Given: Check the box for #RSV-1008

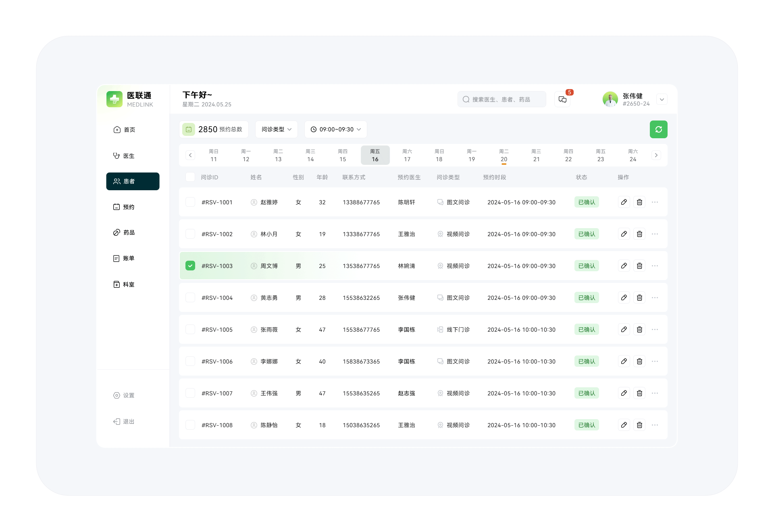Looking at the screenshot, I should pos(190,425).
